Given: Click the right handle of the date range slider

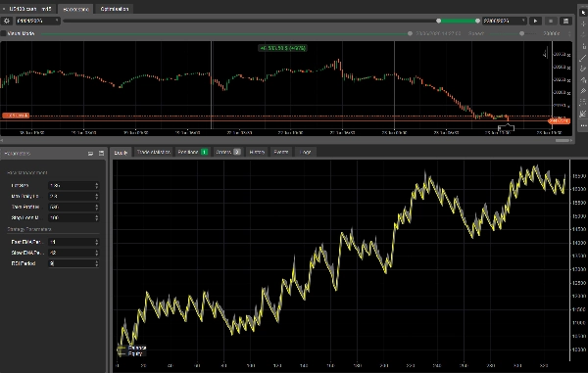Looking at the screenshot, I should tap(477, 21).
